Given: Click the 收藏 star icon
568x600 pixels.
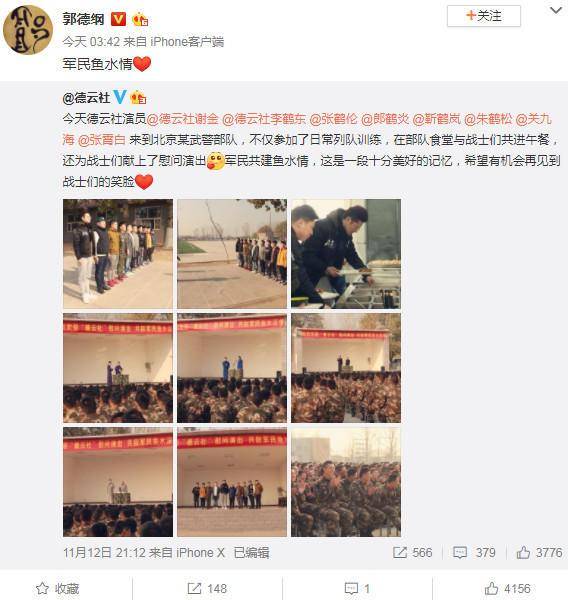Looking at the screenshot, I should click(42, 588).
